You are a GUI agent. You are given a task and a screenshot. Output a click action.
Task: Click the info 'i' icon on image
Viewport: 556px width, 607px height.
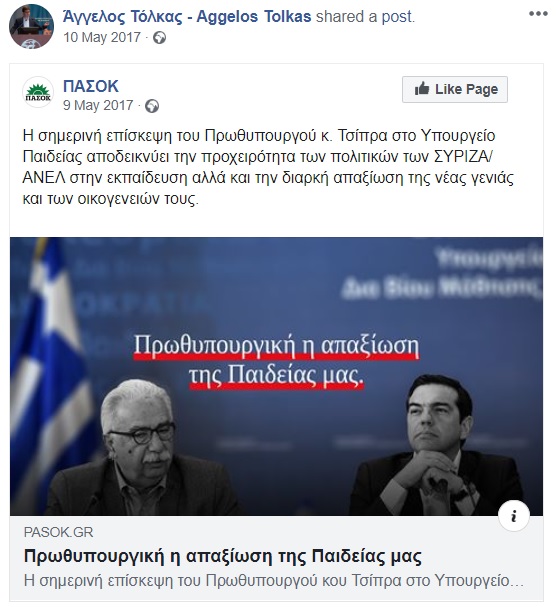pyautogui.click(x=514, y=516)
